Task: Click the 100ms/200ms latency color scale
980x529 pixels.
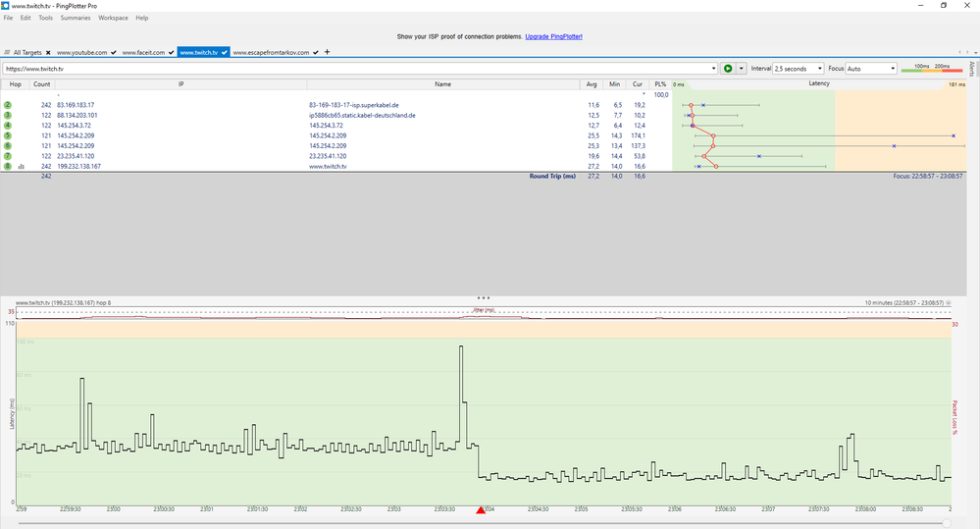Action: [932, 68]
